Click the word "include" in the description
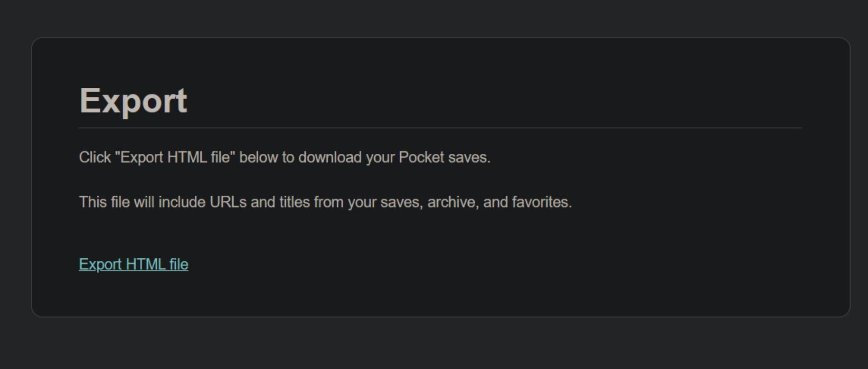The height and width of the screenshot is (369, 868). click(x=182, y=202)
